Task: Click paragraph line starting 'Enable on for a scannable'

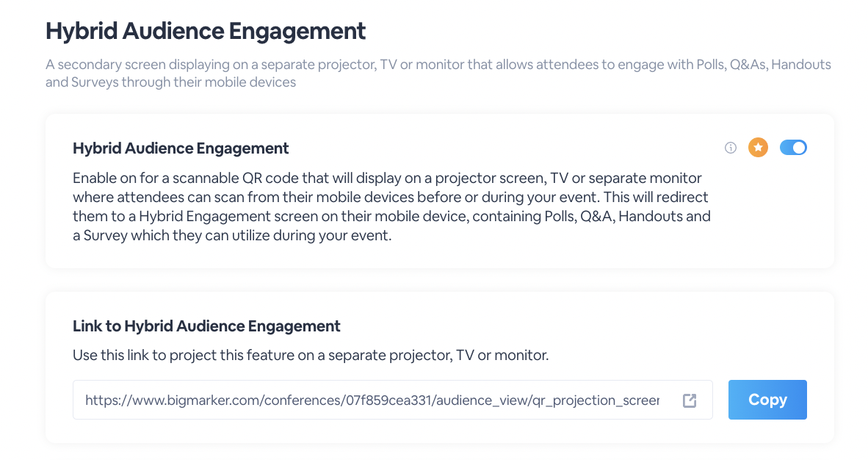Action: (387, 179)
